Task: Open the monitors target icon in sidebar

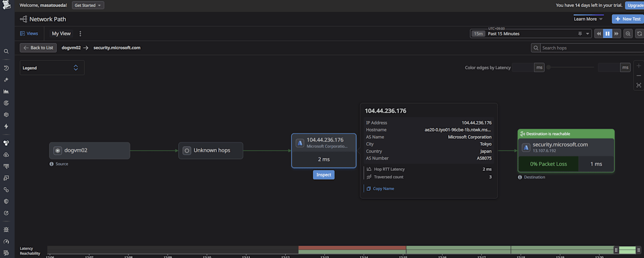Action: (x=6, y=103)
